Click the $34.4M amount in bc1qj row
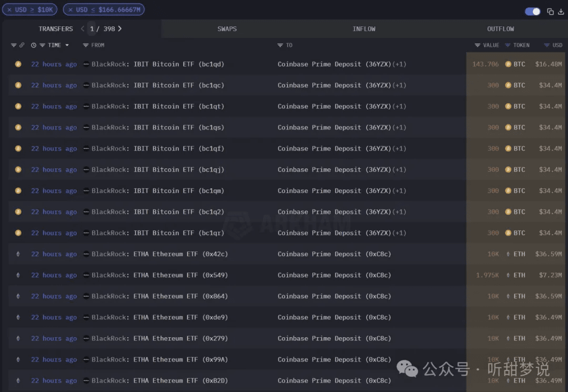This screenshot has width=568, height=392. [550, 169]
